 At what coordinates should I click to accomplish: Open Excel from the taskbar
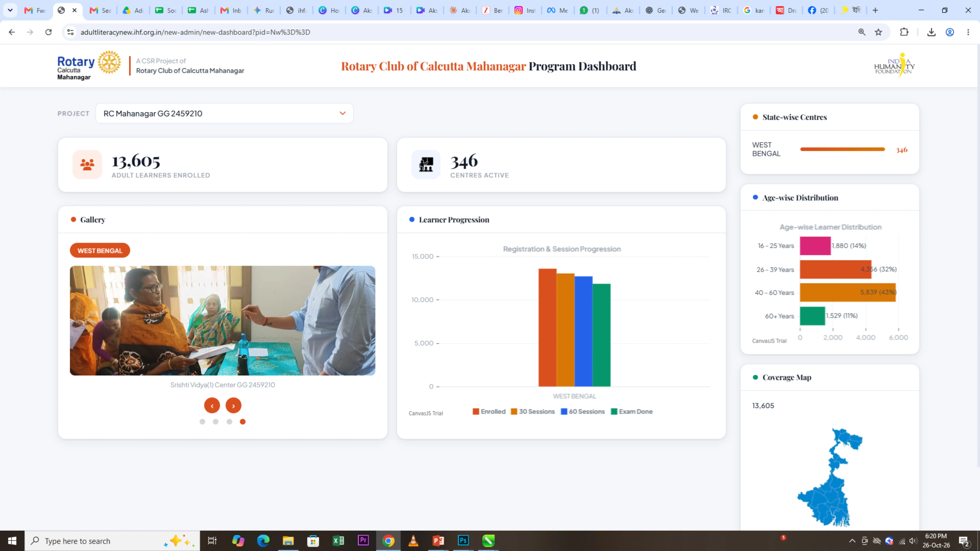click(x=338, y=541)
